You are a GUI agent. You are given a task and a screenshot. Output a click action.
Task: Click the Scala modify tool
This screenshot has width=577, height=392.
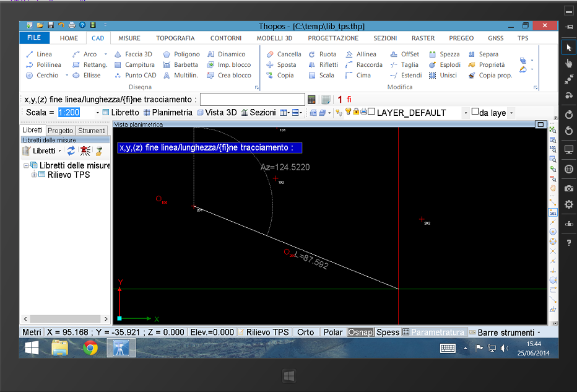tap(321, 75)
